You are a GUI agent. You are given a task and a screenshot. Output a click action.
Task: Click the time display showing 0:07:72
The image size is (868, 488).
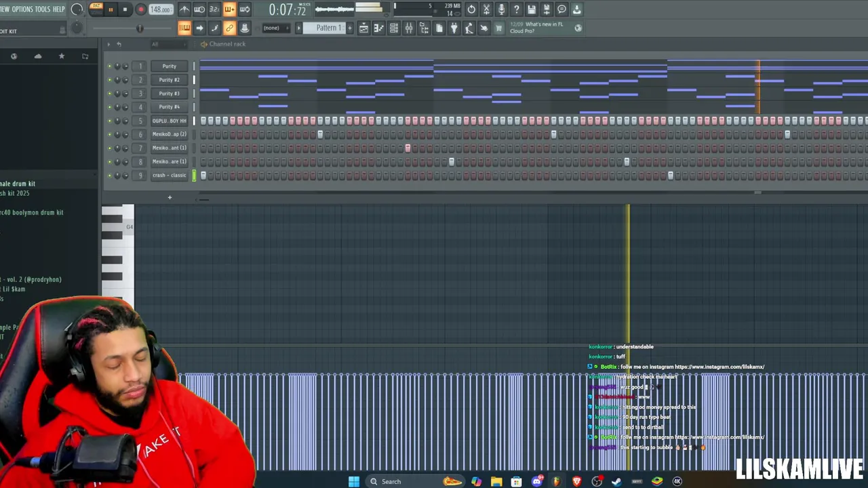click(288, 9)
